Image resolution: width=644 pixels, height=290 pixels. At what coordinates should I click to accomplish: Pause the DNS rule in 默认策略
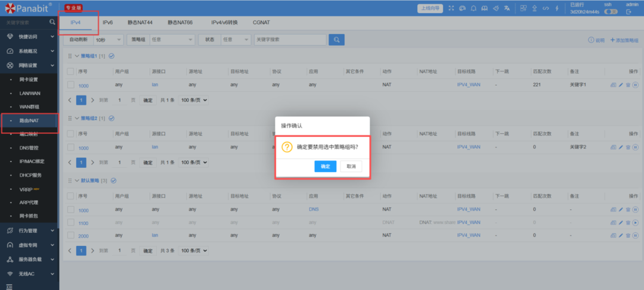pyautogui.click(x=635, y=210)
